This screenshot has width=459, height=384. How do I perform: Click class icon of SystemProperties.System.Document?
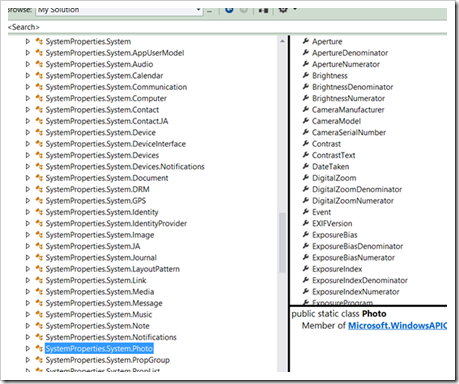pyautogui.click(x=39, y=178)
